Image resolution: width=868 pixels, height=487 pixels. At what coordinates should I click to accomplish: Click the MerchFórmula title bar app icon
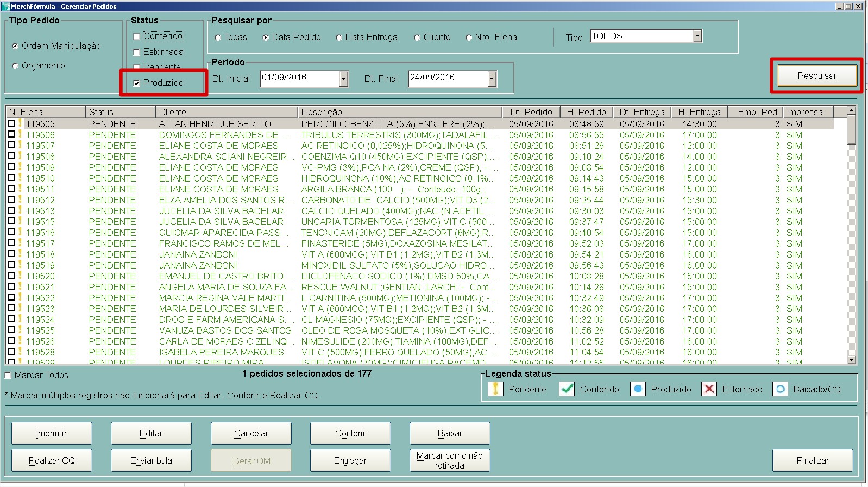pyautogui.click(x=6, y=7)
